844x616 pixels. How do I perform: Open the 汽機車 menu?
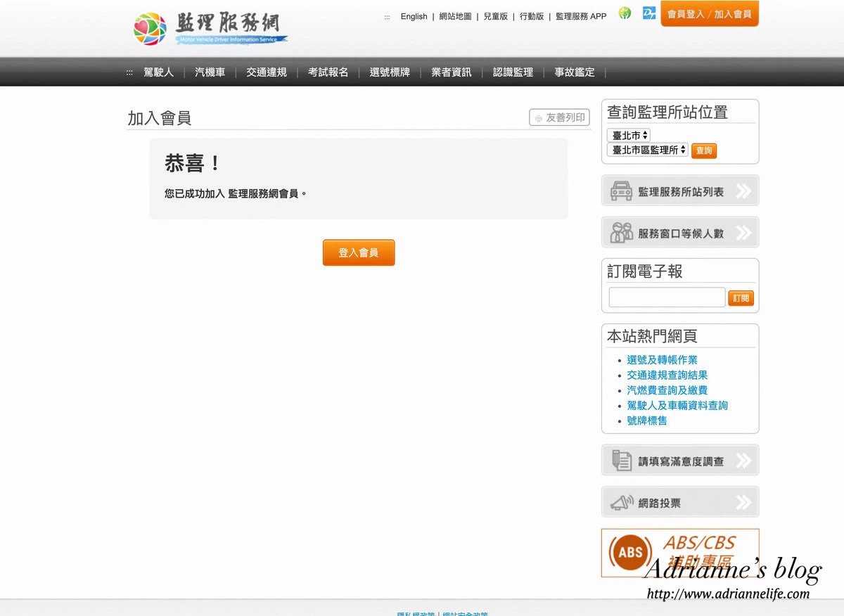click(210, 72)
